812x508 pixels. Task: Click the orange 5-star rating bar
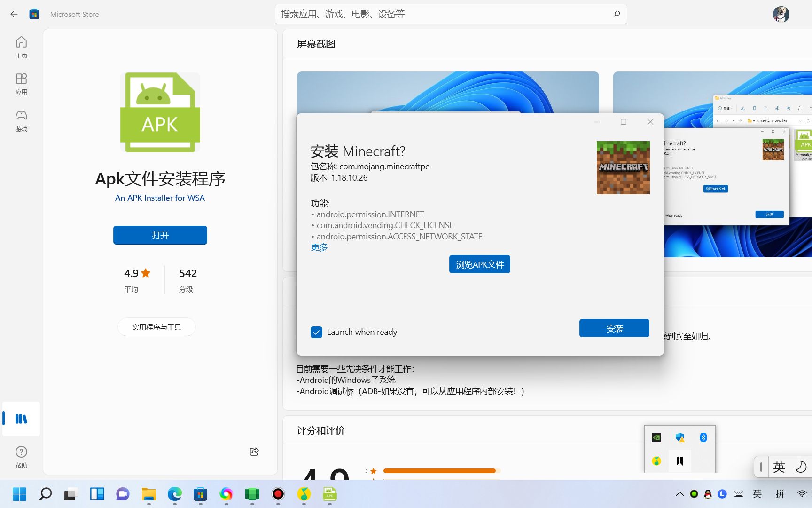point(439,470)
